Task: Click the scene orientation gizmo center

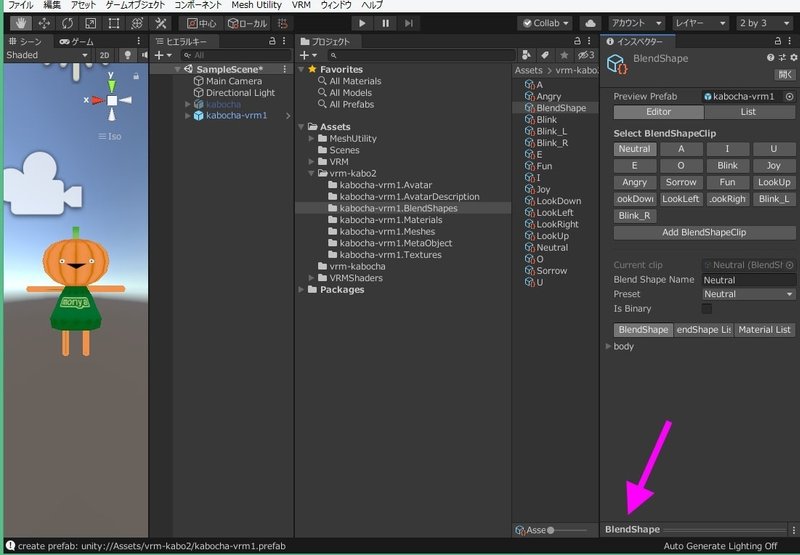Action: click(112, 100)
